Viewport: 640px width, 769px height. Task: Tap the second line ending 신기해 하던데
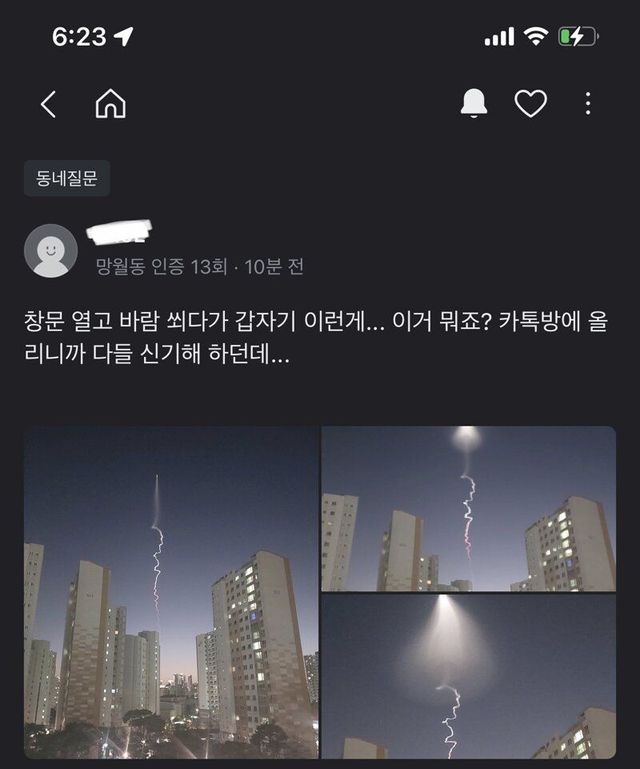(x=157, y=354)
